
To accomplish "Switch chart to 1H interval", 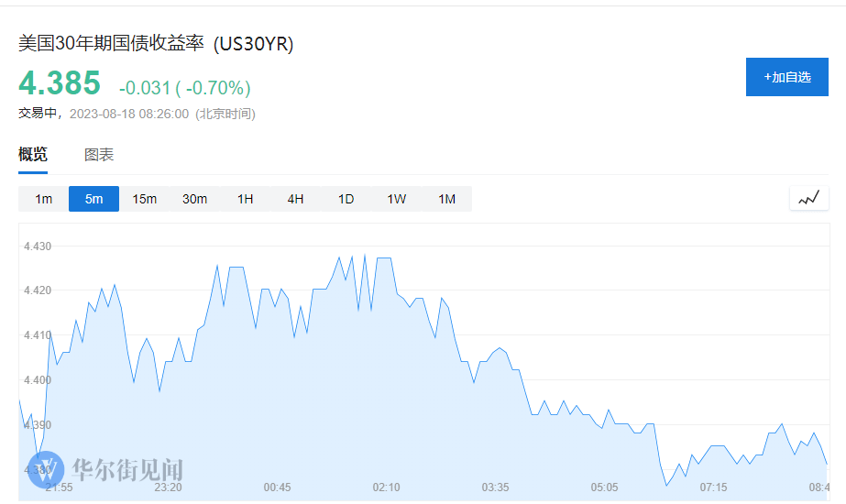I will (245, 199).
